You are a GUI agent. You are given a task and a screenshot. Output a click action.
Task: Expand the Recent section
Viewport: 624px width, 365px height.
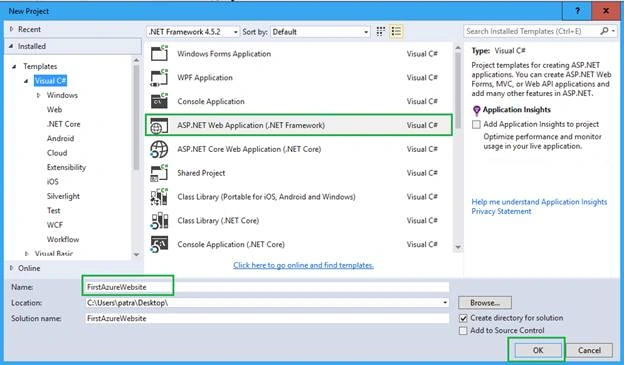pyautogui.click(x=11, y=29)
